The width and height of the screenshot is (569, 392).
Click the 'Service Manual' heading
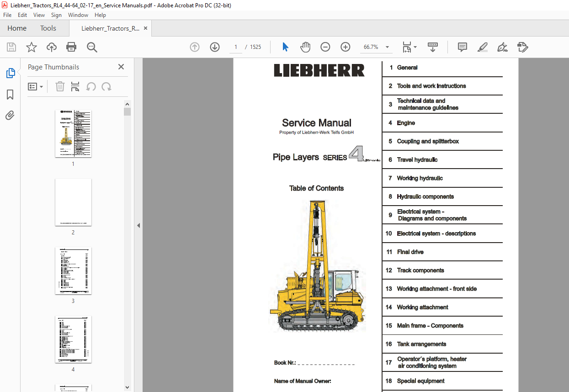click(x=317, y=123)
